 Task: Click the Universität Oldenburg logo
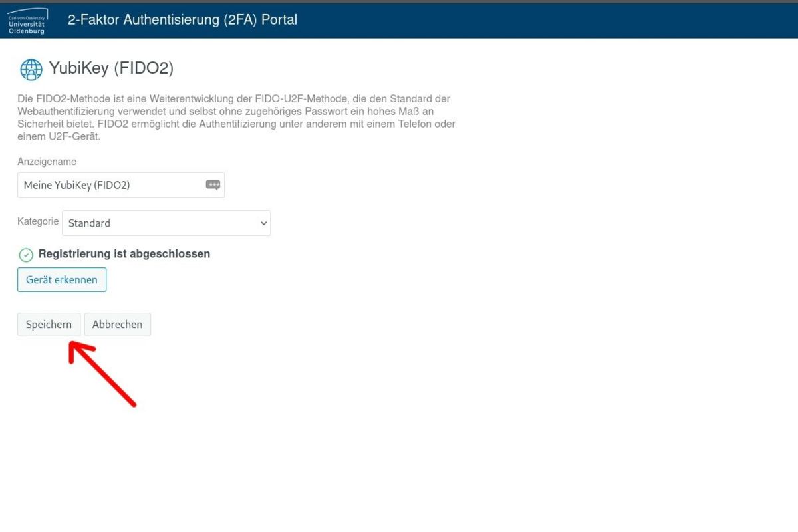[x=27, y=21]
